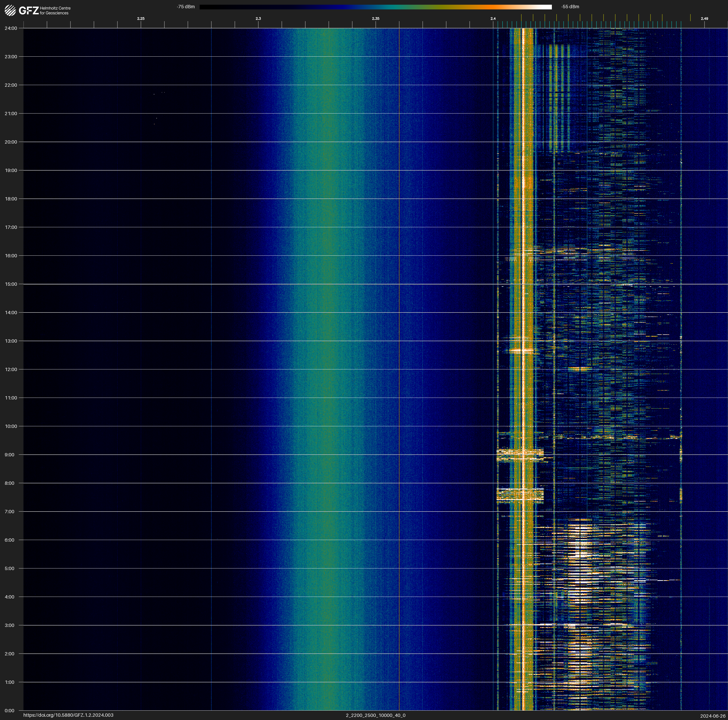Click the 9:00 time axis label
The height and width of the screenshot is (720, 728).
pyautogui.click(x=10, y=455)
